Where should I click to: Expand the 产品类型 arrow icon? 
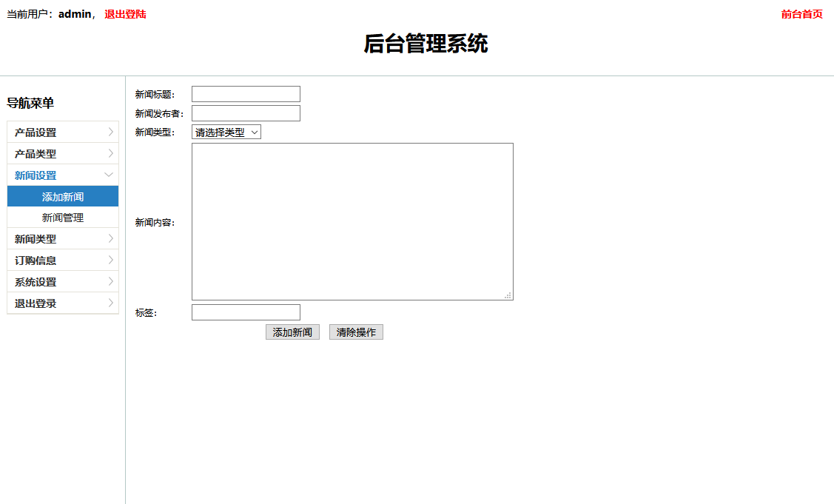click(x=110, y=154)
